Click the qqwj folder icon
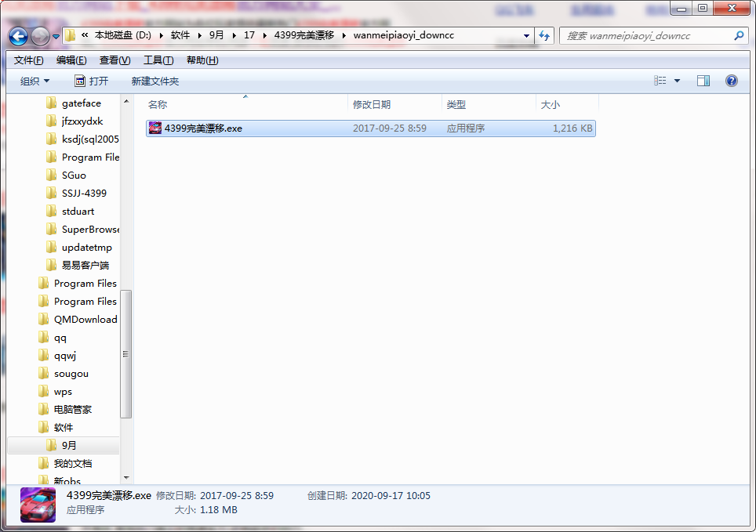The image size is (756, 532). (43, 355)
